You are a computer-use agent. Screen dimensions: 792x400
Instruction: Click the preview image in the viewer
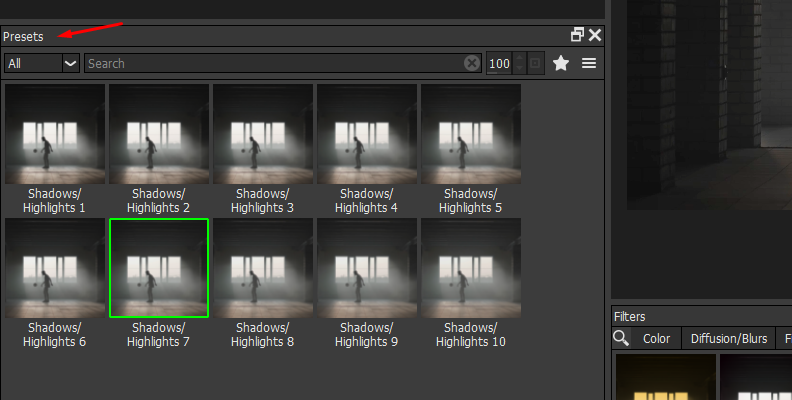[x=709, y=105]
